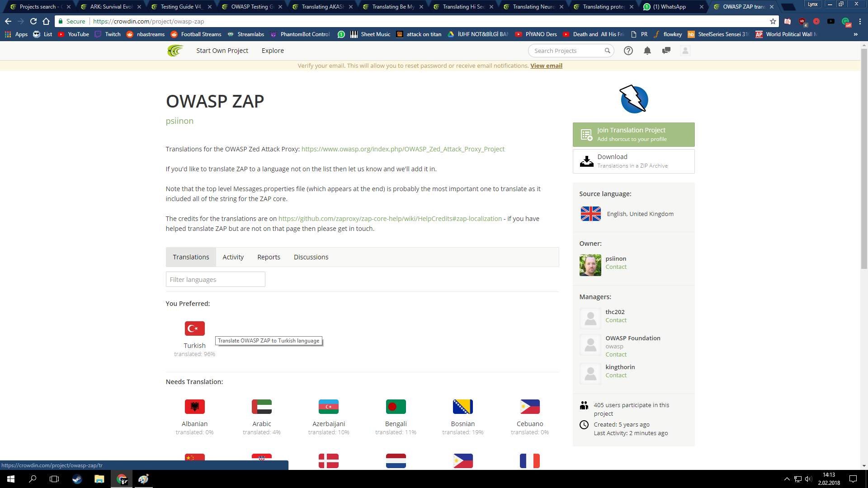The width and height of the screenshot is (868, 488).
Task: Open the Windows action center icon
Action: [853, 479]
